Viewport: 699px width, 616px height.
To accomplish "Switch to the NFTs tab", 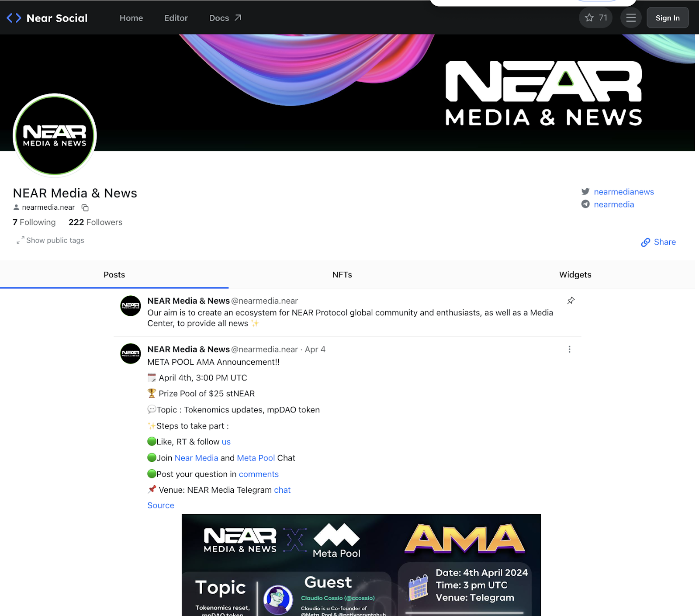I will point(342,275).
